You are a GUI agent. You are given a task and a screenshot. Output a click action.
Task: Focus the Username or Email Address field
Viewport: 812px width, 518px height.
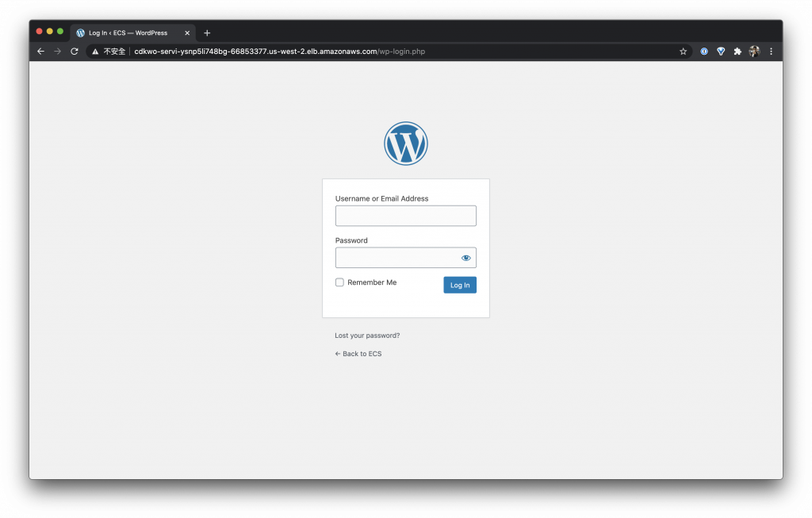(405, 216)
